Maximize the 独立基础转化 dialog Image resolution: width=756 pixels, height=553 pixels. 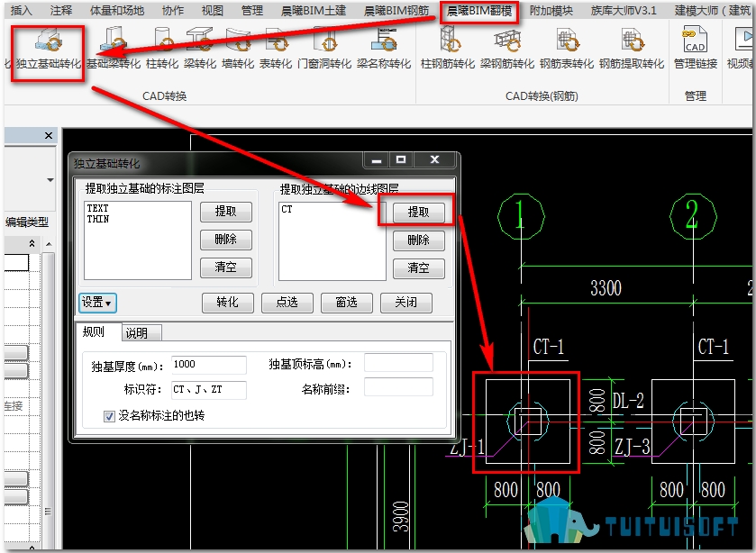(x=401, y=160)
